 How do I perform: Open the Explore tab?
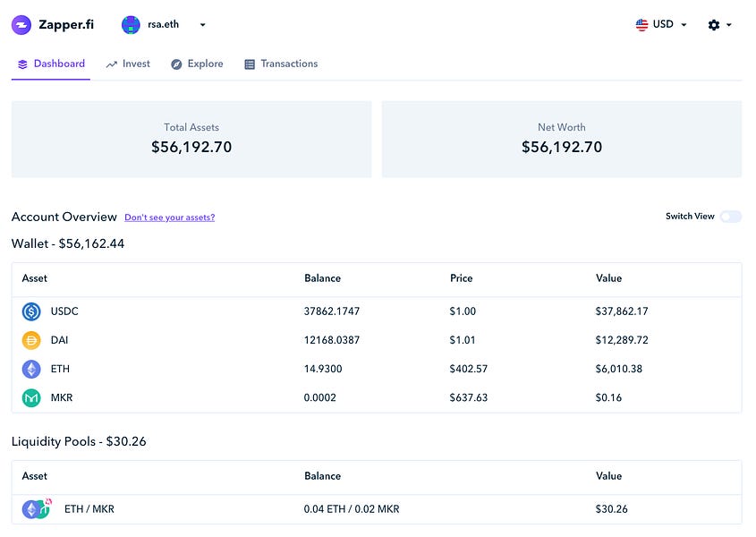197,64
